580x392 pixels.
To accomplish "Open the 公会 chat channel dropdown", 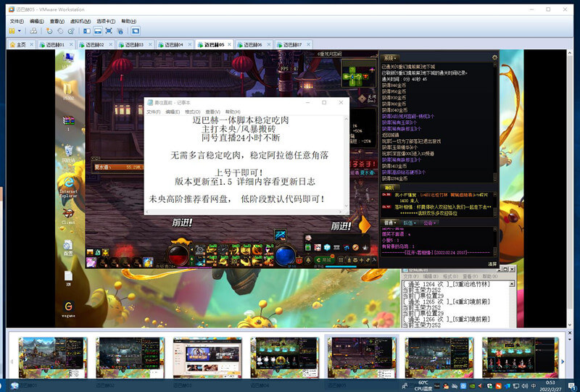I will (x=429, y=222).
